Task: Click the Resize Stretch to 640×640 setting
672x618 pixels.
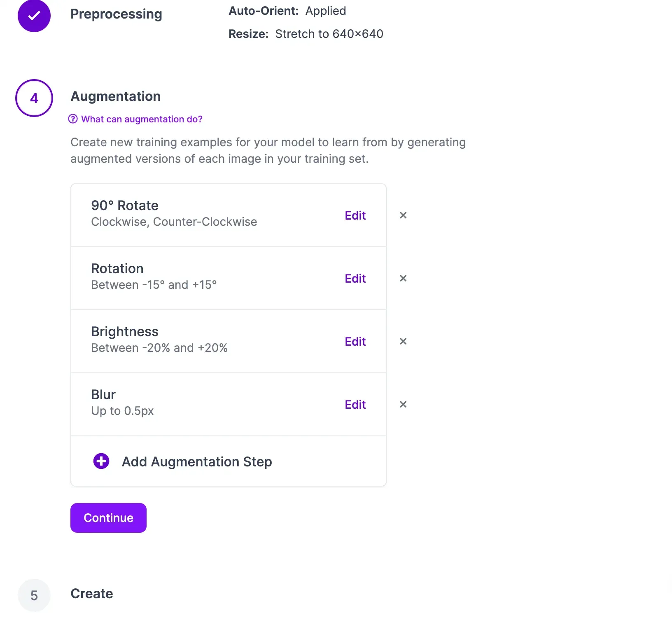Action: click(306, 34)
